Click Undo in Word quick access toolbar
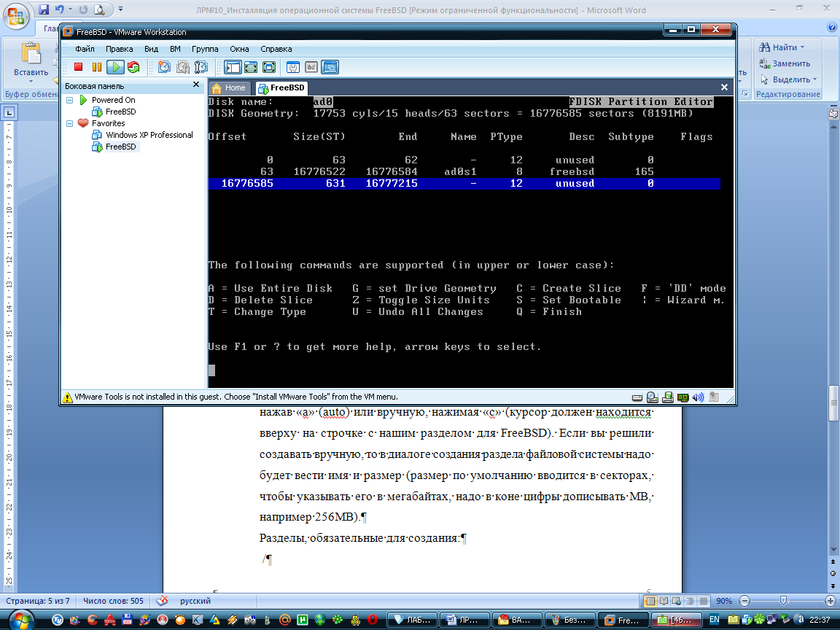Viewport: 840px width, 630px height. 60,9
